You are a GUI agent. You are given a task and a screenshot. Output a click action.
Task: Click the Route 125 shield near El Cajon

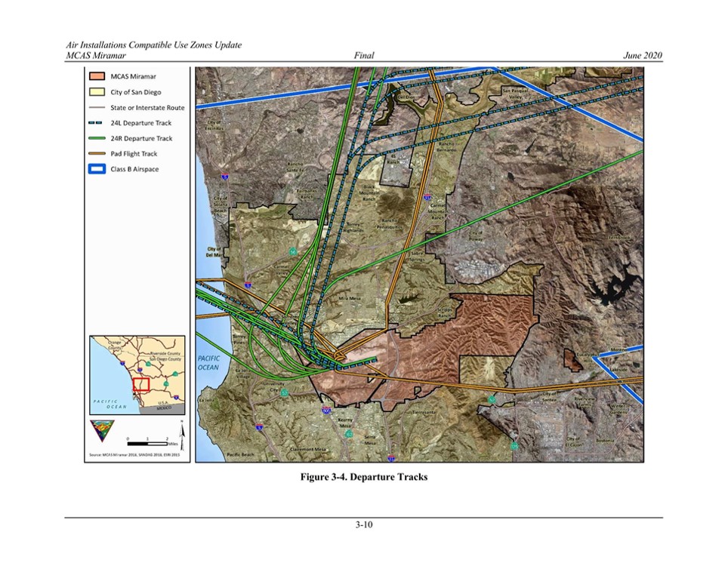click(514, 446)
